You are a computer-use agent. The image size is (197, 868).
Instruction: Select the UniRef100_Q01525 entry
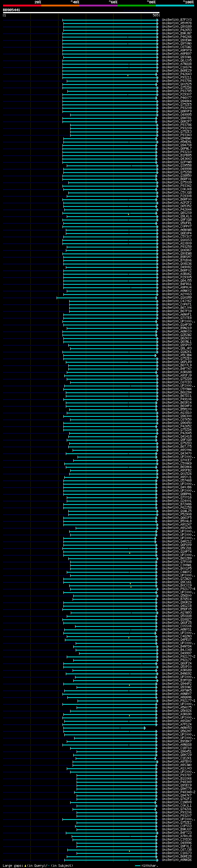[177, 84]
